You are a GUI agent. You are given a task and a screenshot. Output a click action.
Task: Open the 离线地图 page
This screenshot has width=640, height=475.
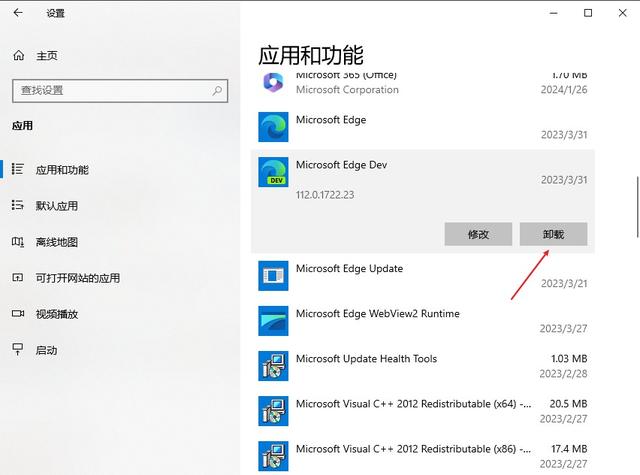click(56, 242)
